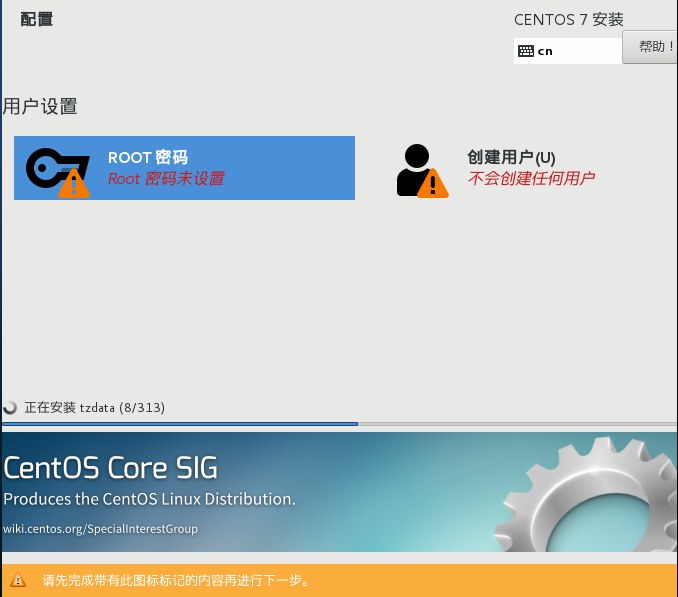This screenshot has height=597, width=678.
Task: Click '不会创建任何用户' red status text
Action: tap(531, 178)
